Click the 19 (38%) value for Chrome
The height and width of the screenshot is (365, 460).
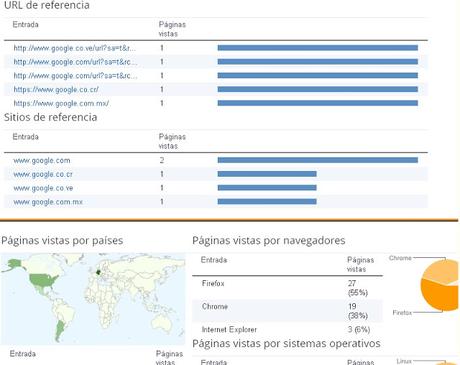358,311
